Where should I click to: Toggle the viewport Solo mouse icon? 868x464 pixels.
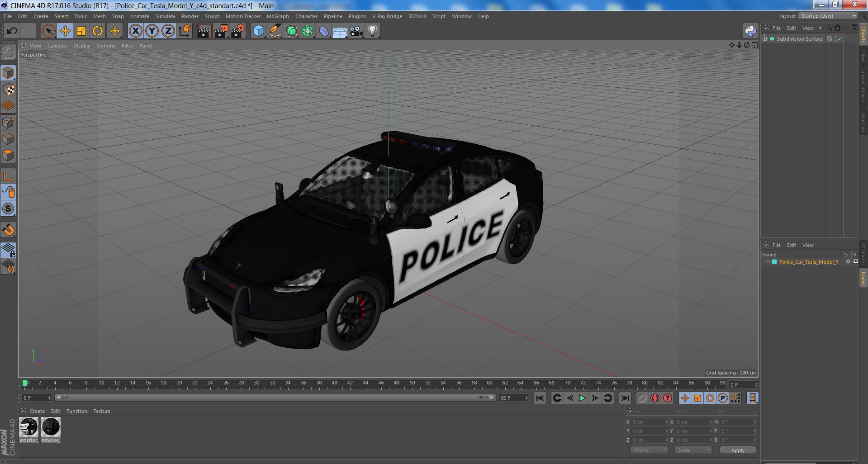click(x=8, y=192)
